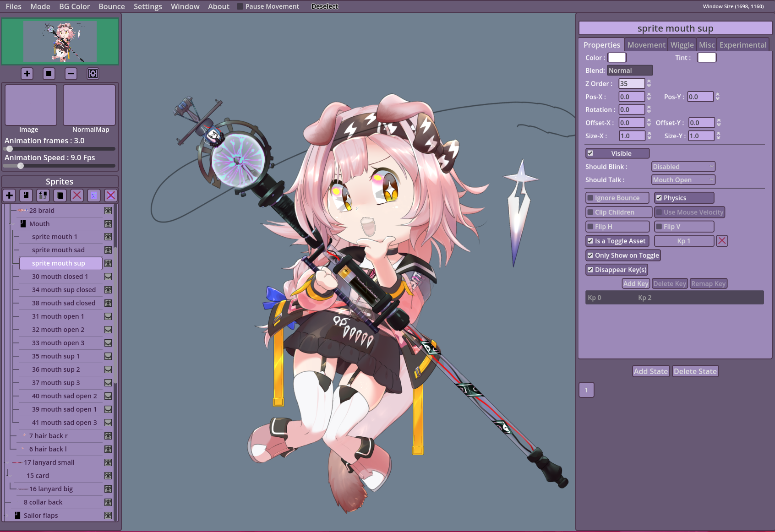Open Should Talk dropdown set to Mouth Open
Viewport: 775px width, 532px height.
683,180
